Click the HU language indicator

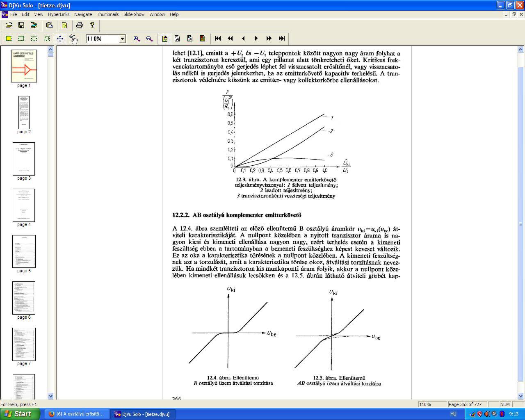(453, 414)
